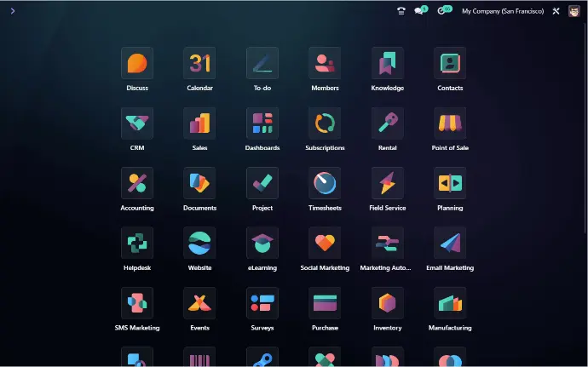588x367 pixels.
Task: Launch the Inventory app
Action: [x=388, y=303]
